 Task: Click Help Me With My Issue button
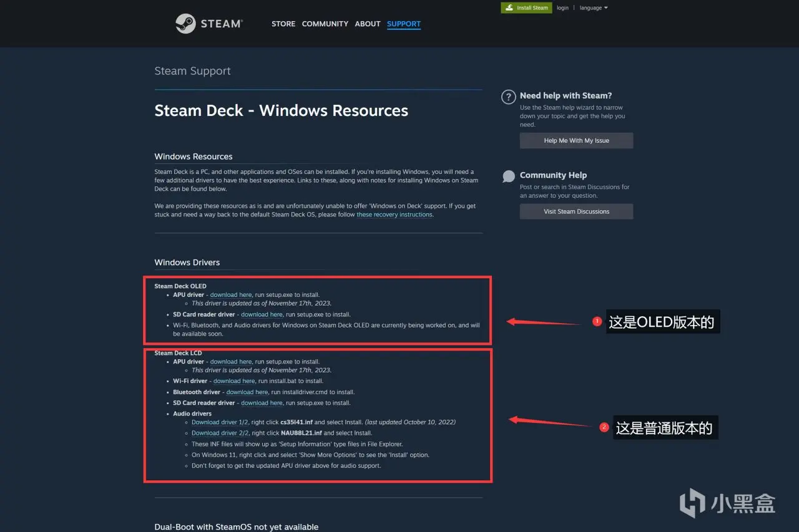point(576,140)
